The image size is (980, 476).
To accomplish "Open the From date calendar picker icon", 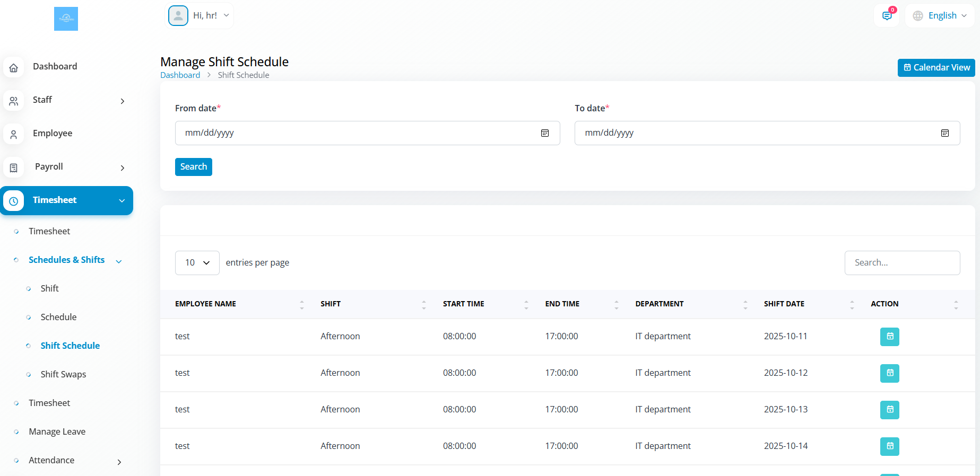I will point(544,133).
